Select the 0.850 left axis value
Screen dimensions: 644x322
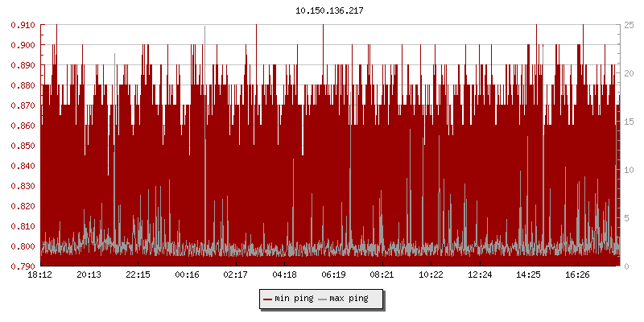point(23,146)
